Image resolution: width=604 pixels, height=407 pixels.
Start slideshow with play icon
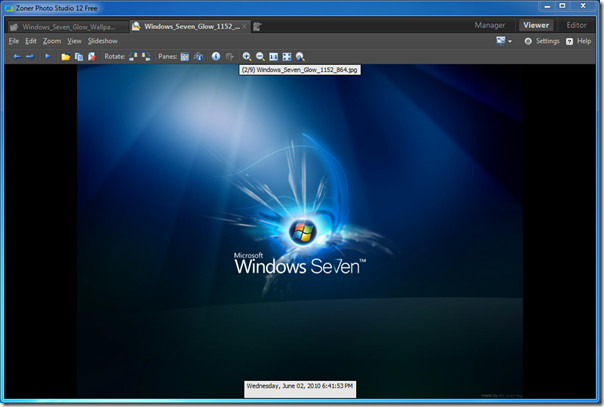click(x=48, y=56)
